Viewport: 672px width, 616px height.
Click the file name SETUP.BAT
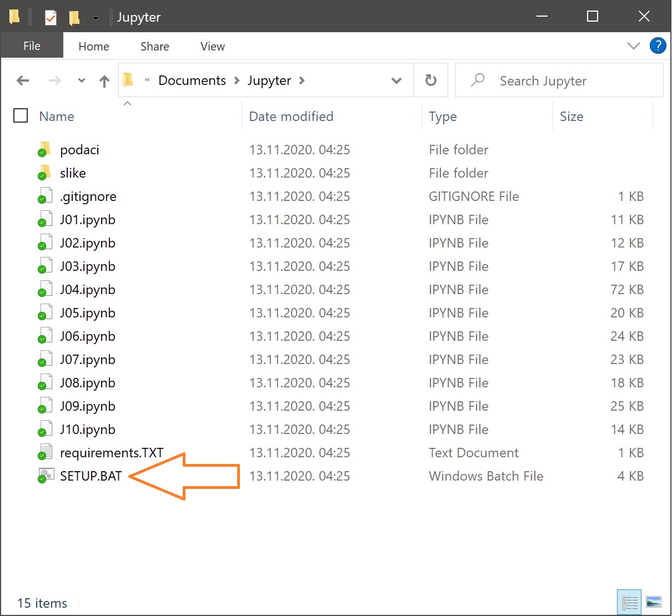point(91,476)
